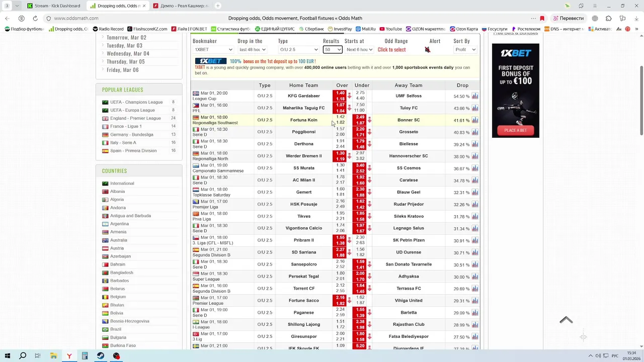Open UEFA - Champions League link

[136, 102]
